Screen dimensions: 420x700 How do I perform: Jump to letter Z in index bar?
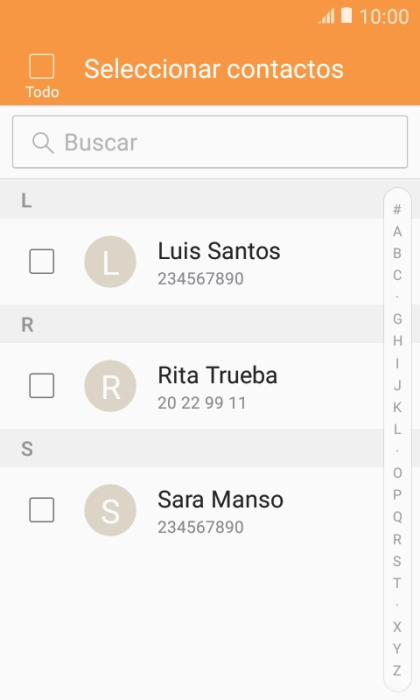point(397,671)
